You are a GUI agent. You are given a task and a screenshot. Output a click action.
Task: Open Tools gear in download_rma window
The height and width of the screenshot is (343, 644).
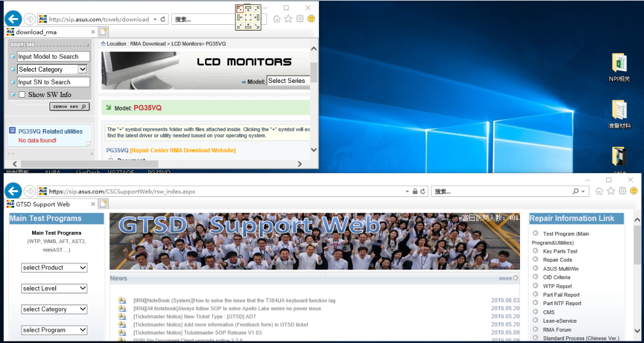(300, 19)
